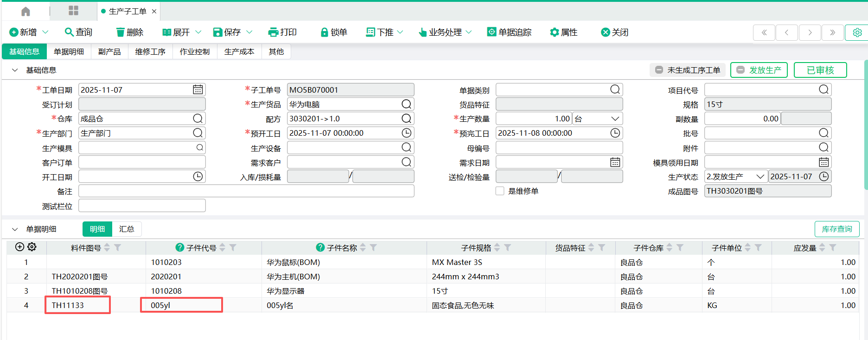Image resolution: width=868 pixels, height=340 pixels.
Task: Tick the 'Is repair order' checkbox
Action: [x=500, y=191]
